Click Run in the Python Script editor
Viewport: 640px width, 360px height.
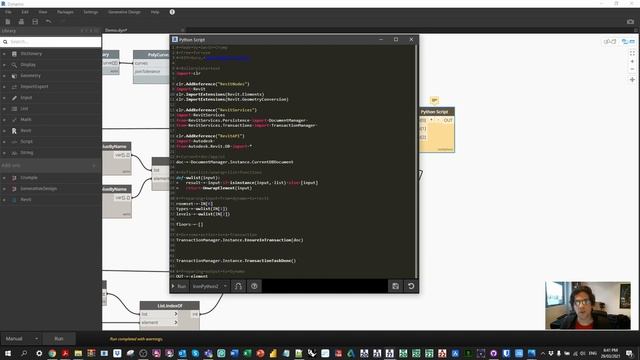179,286
